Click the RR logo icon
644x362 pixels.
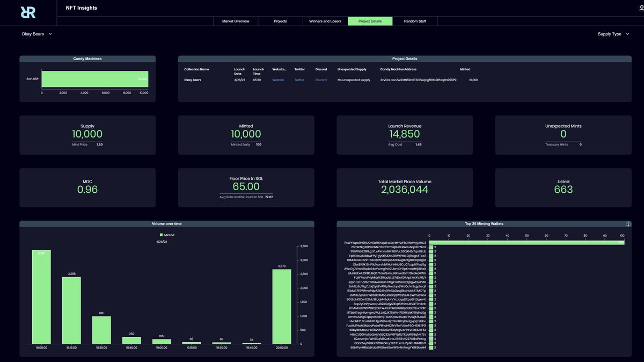point(28,12)
